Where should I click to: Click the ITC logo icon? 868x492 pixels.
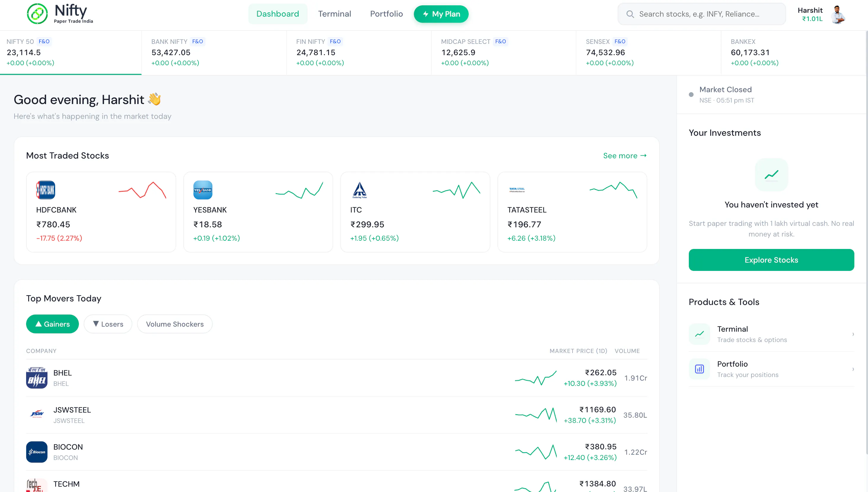pyautogui.click(x=360, y=190)
